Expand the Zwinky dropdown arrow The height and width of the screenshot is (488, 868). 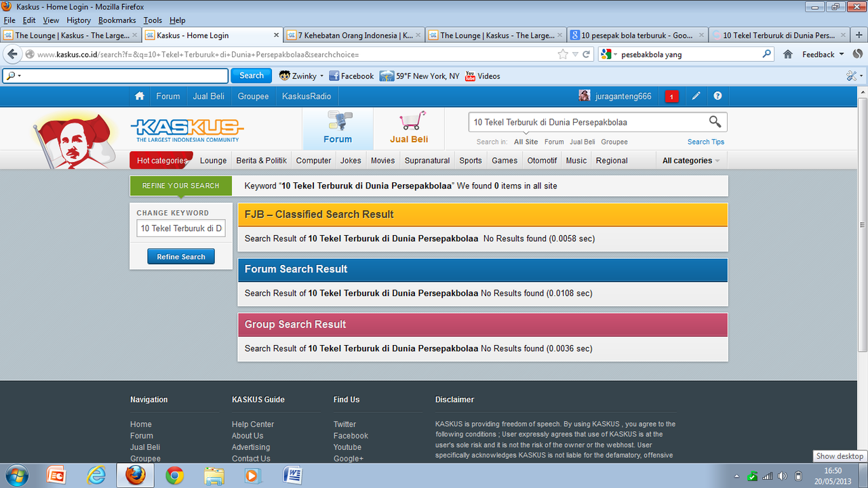[321, 76]
